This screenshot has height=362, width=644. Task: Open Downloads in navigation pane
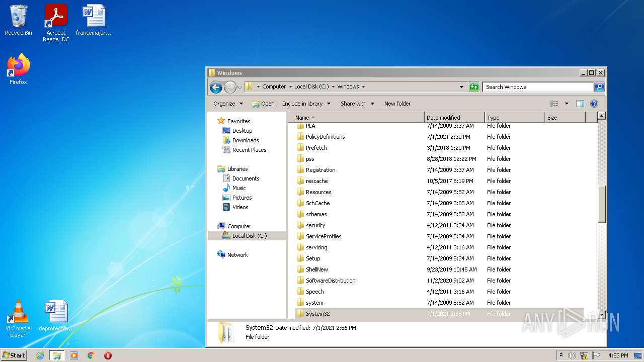pyautogui.click(x=245, y=140)
